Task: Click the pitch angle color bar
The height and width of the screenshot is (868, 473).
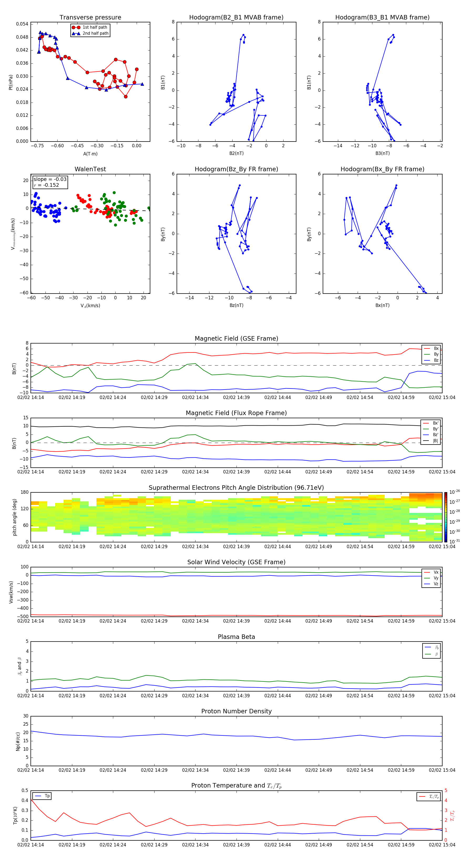Action: pyautogui.click(x=446, y=517)
